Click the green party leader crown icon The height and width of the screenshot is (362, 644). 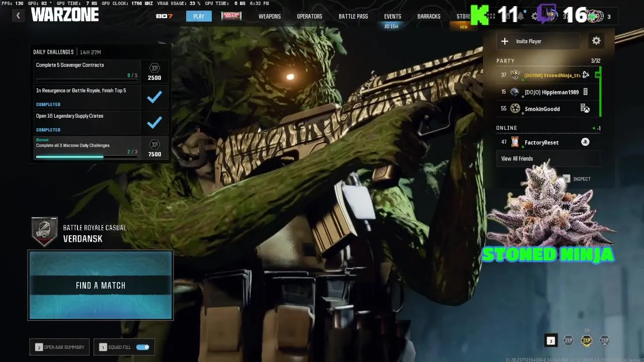(597, 75)
